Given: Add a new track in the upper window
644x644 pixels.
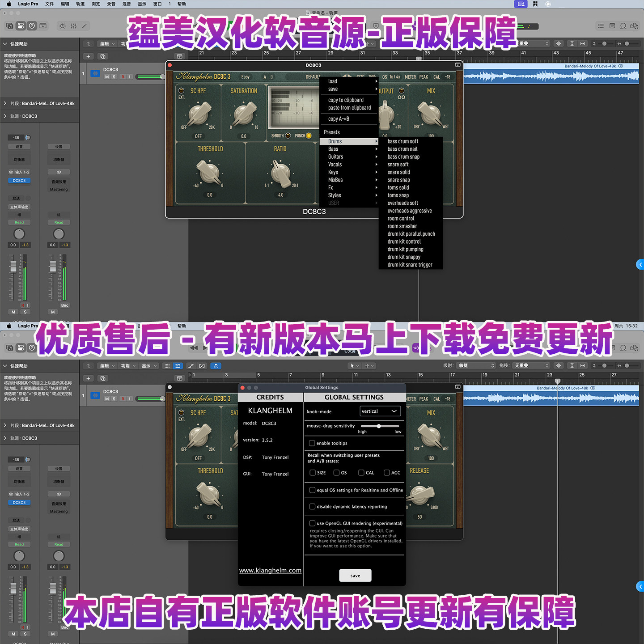Looking at the screenshot, I should [88, 56].
